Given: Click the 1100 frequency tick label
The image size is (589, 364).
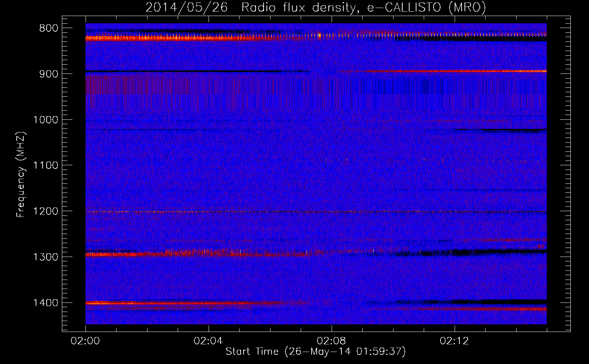Looking at the screenshot, I should click(46, 166).
